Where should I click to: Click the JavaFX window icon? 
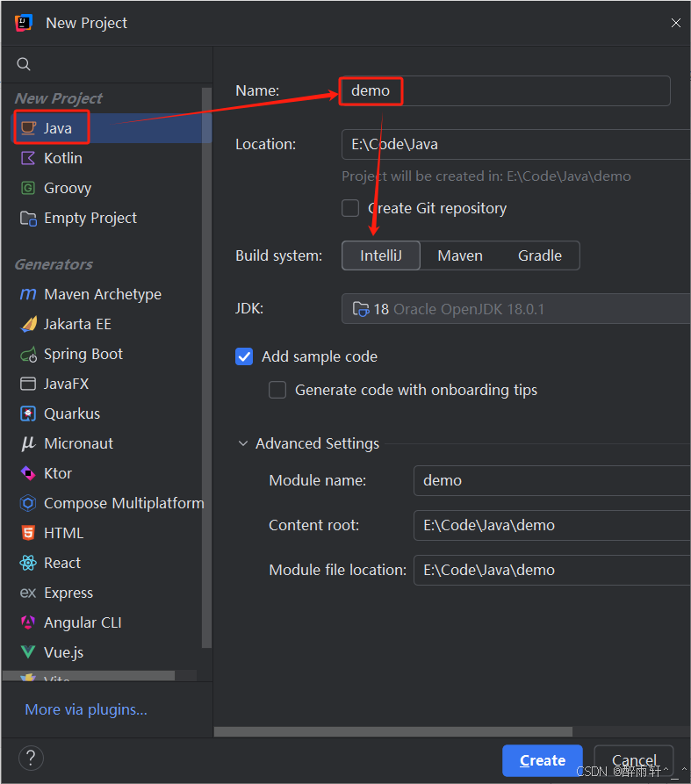pyautogui.click(x=28, y=384)
